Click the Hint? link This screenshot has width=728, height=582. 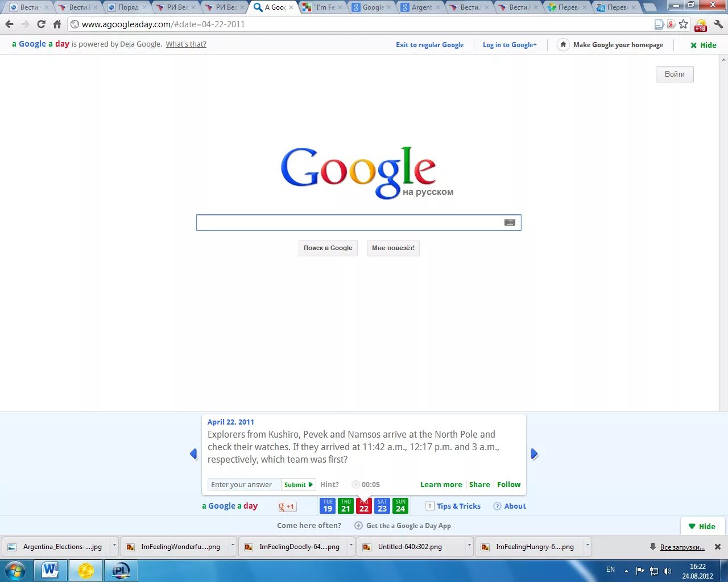[329, 485]
